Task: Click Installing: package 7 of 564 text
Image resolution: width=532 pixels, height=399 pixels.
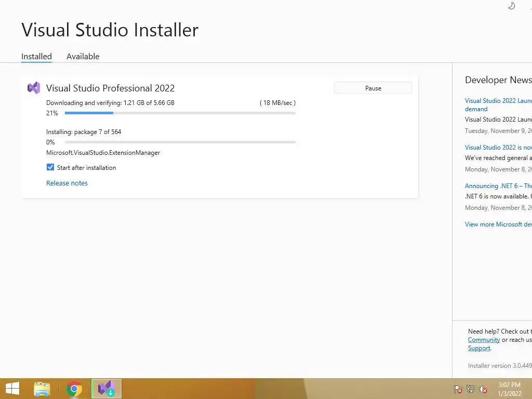Action: [84, 131]
